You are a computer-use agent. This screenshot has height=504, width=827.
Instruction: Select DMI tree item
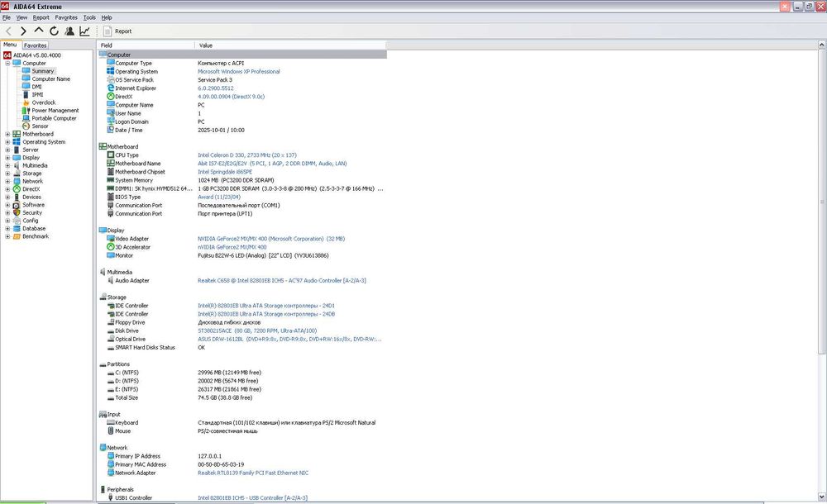36,87
